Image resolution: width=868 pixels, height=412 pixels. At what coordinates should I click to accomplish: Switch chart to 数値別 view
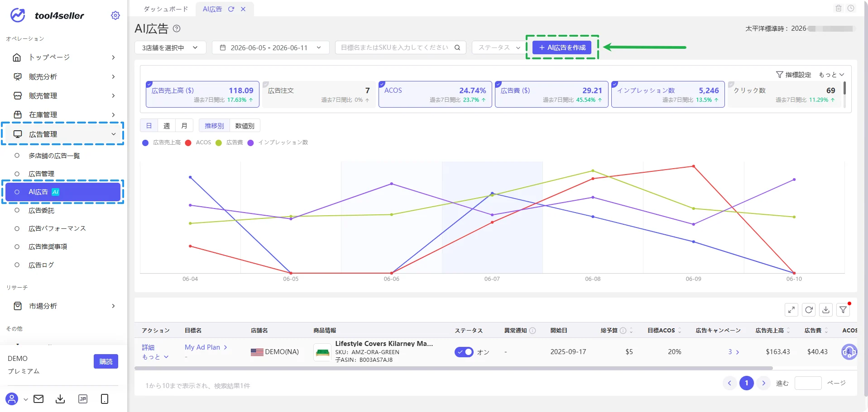(x=245, y=126)
